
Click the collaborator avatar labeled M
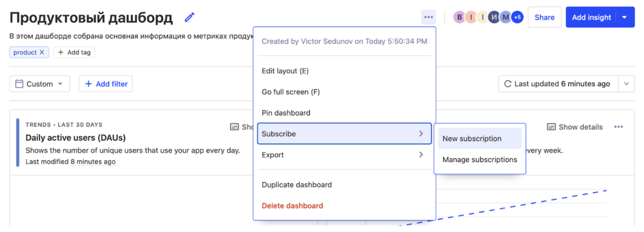(505, 17)
